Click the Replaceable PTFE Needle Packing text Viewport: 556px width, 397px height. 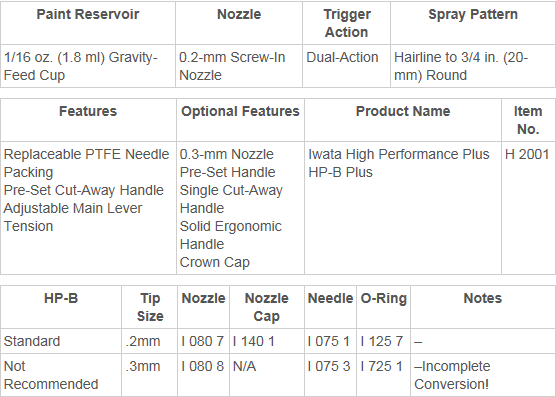(x=87, y=163)
